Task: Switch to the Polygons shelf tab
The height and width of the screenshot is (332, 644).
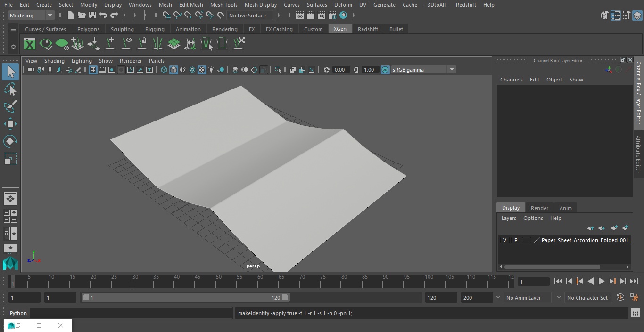Action: click(89, 29)
